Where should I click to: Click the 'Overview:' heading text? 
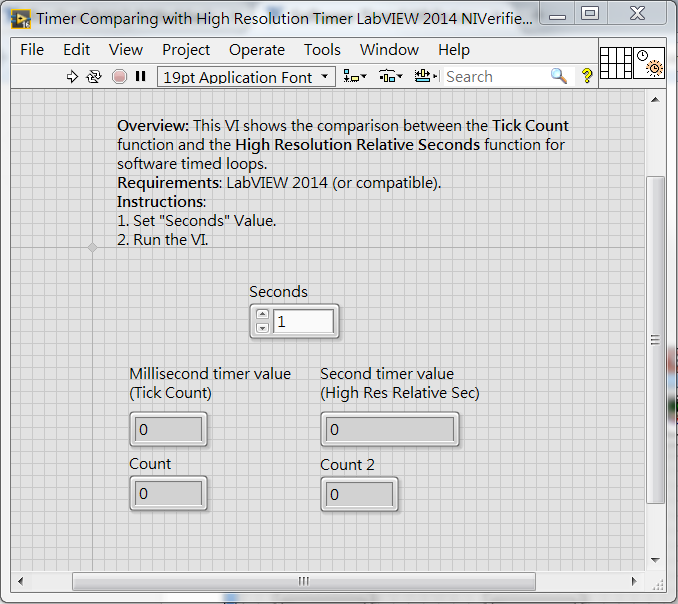[153, 126]
